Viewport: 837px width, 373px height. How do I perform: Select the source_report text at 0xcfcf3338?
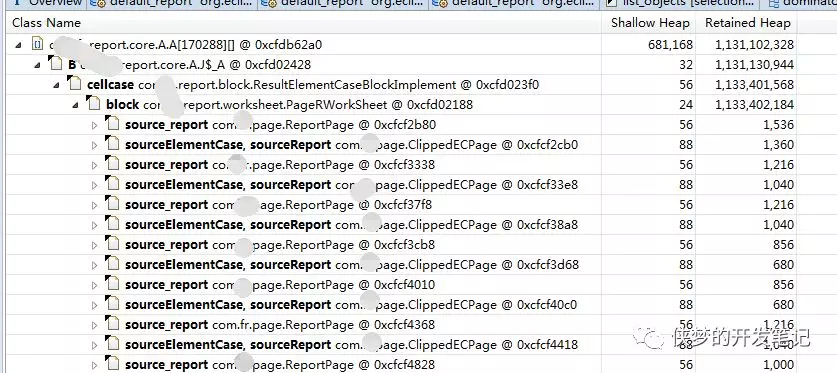pyautogui.click(x=167, y=165)
